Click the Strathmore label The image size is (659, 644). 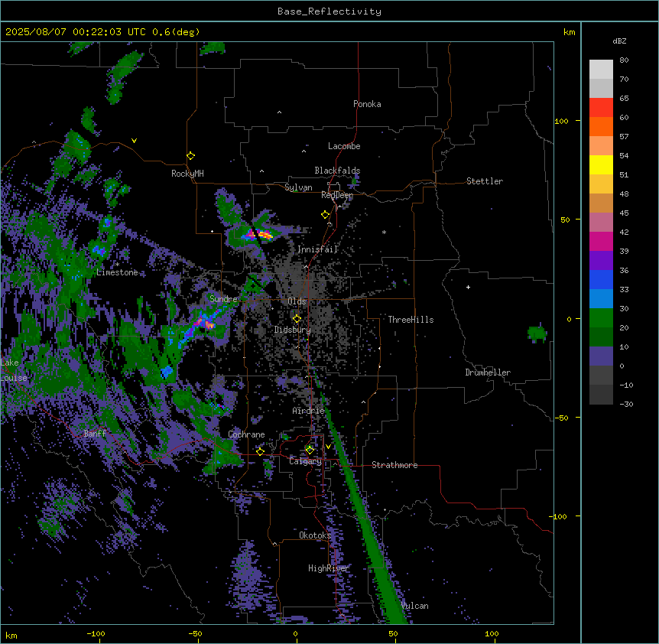[x=394, y=465]
